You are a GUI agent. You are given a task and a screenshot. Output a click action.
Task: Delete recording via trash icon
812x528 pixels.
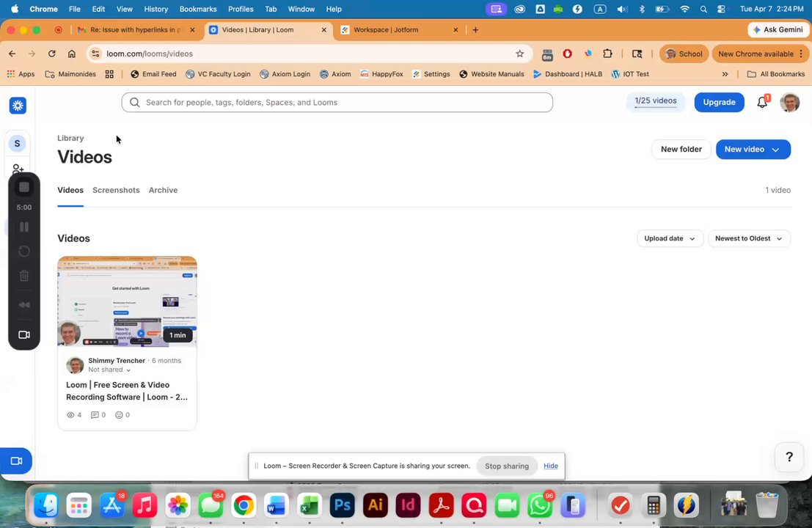coord(23,276)
